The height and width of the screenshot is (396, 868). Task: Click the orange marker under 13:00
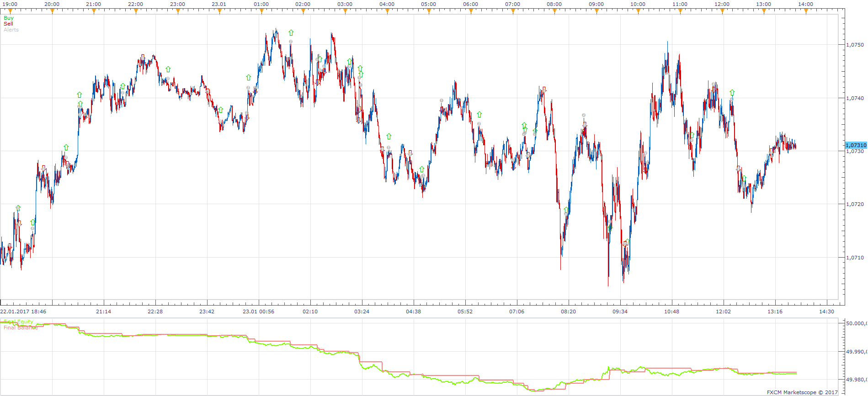[x=764, y=11]
